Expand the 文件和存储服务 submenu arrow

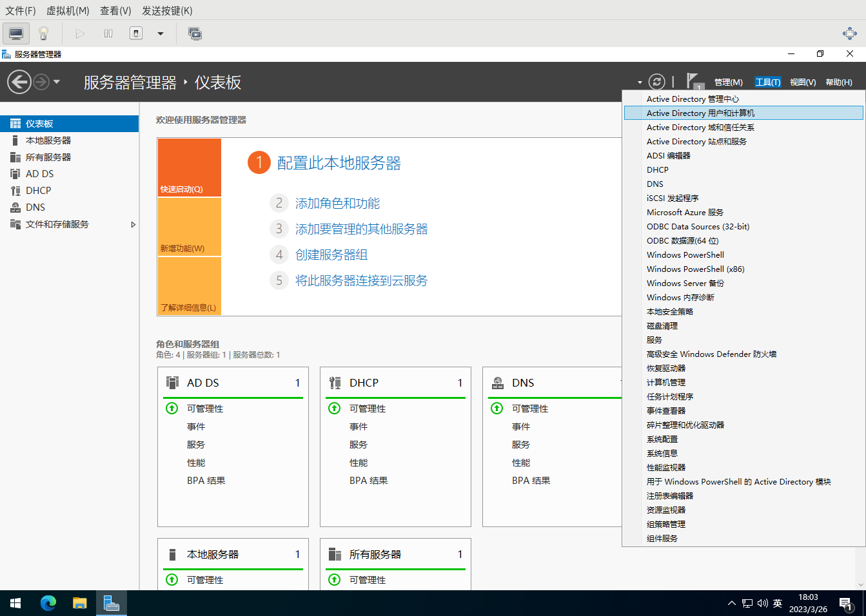click(x=133, y=225)
